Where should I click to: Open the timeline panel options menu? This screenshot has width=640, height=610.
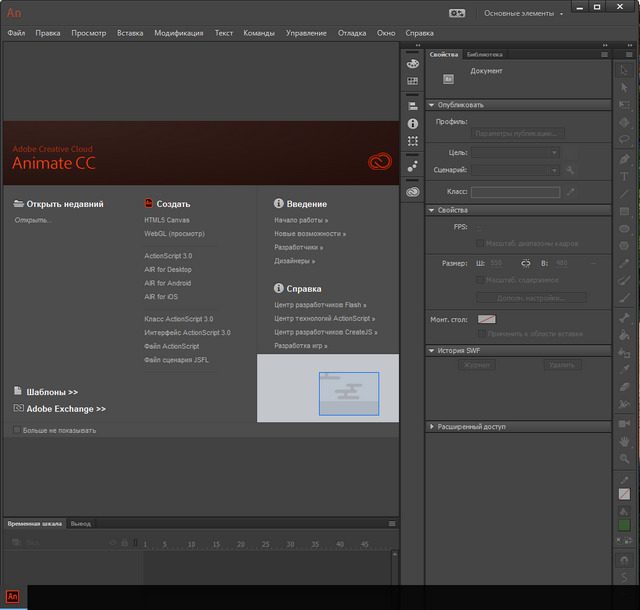point(392,523)
